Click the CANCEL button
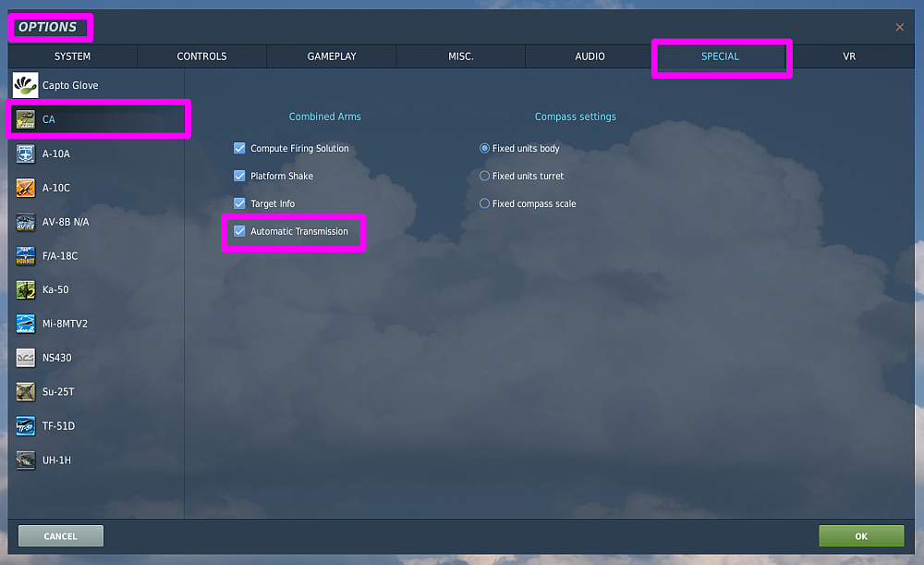 click(61, 536)
